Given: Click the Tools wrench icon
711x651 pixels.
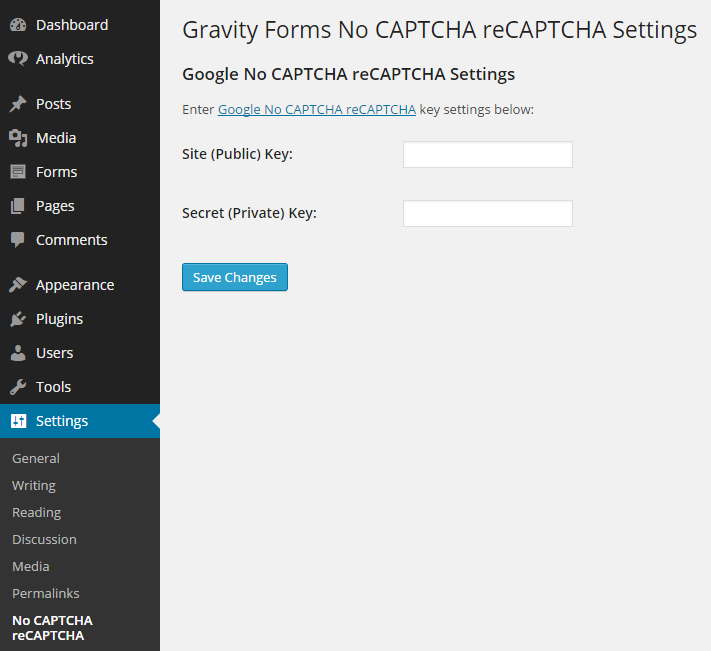Looking at the screenshot, I should (x=18, y=387).
